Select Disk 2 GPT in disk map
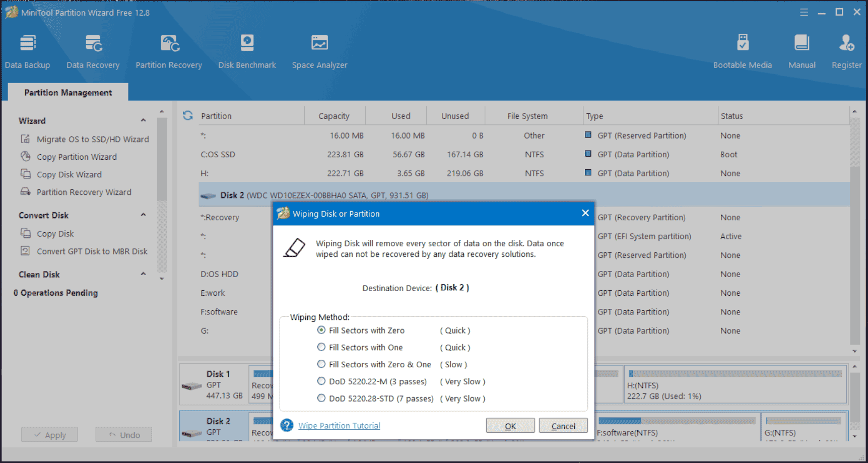868x463 pixels. tap(214, 426)
